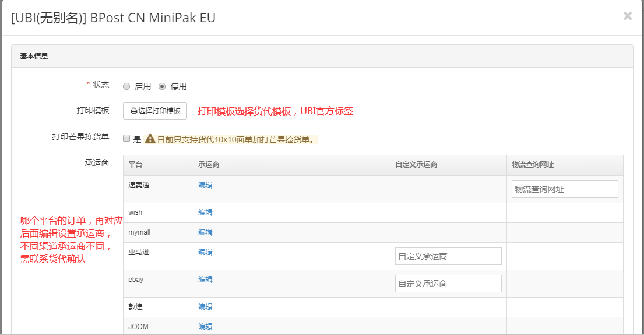Click the warning triangle icon
Viewport: 644px width, 335px height.
tap(150, 139)
